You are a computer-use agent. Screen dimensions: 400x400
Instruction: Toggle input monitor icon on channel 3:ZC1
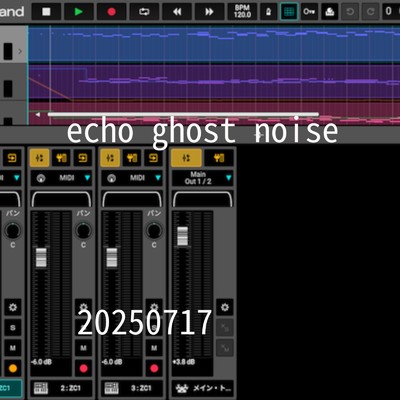click(112, 178)
